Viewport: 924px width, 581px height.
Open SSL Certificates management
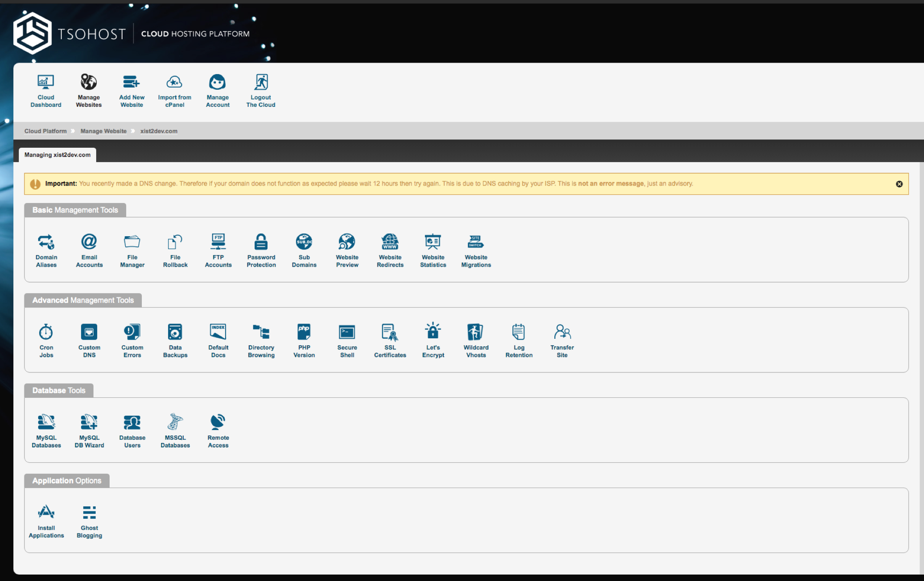[390, 340]
